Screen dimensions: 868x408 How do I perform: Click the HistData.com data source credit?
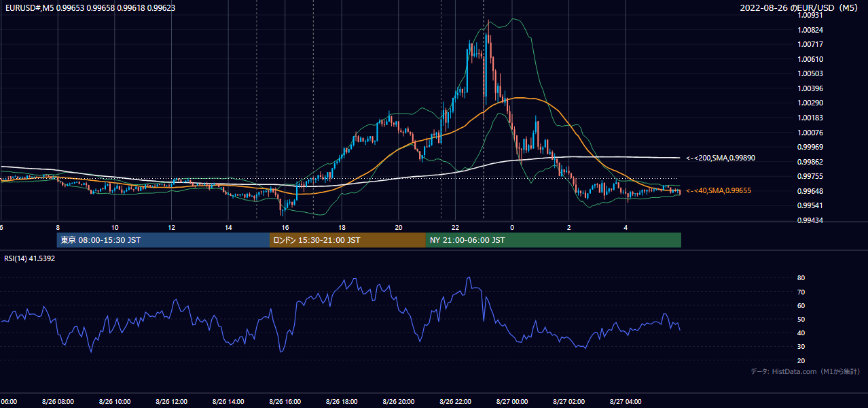(805, 372)
